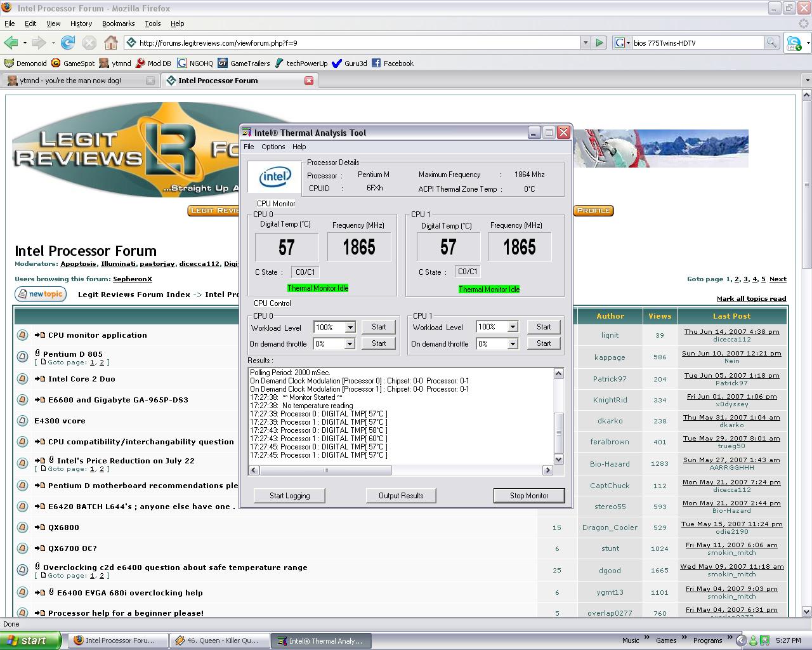Click Start button for CPU 0 Workload Level
Viewport: 812px width, 650px height.
[x=379, y=327]
